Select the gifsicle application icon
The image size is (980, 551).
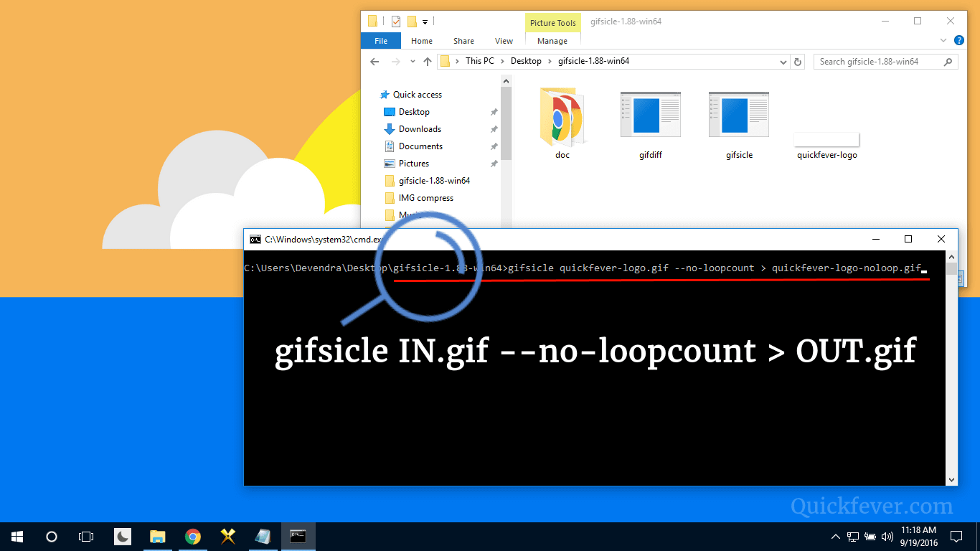[x=738, y=114]
